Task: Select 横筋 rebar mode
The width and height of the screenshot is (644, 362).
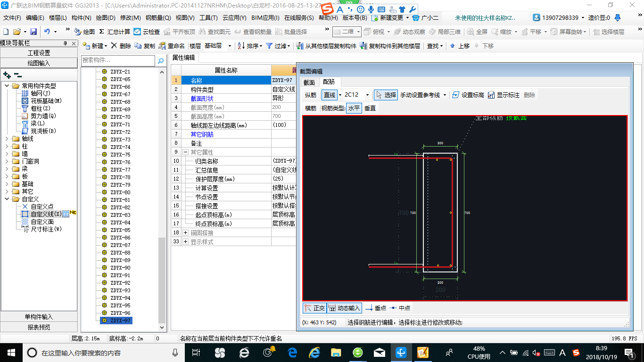Action: pyautogui.click(x=311, y=108)
